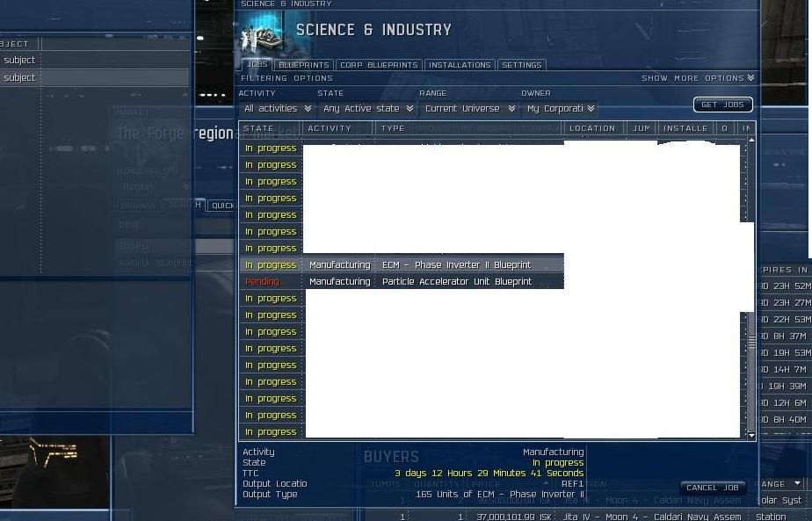Sort jobs by Installer column header

coord(685,128)
